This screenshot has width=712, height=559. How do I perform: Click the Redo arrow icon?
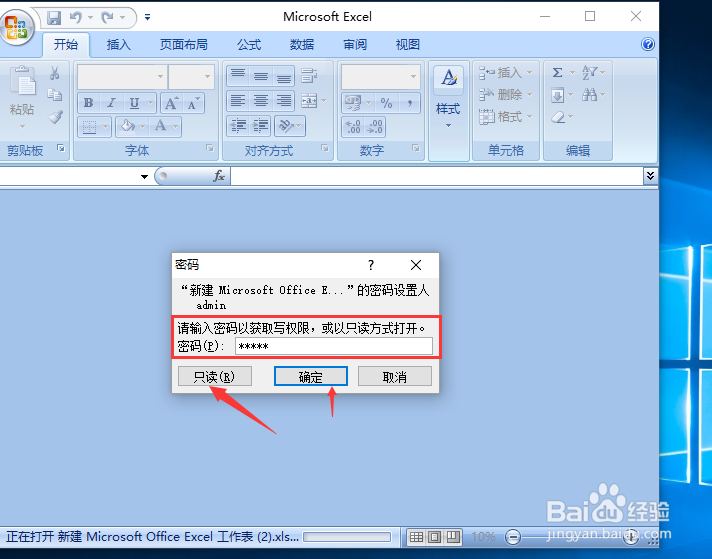pyautogui.click(x=107, y=18)
